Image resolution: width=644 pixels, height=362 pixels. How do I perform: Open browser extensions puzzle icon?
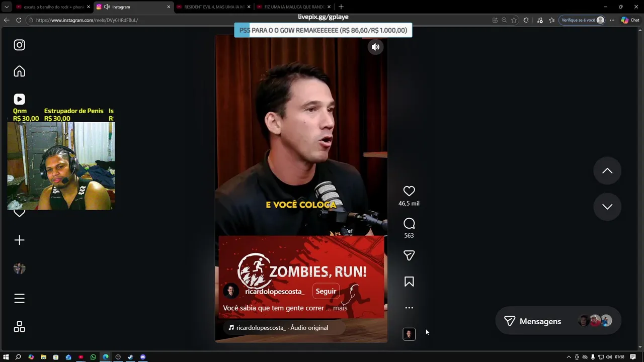(526, 20)
